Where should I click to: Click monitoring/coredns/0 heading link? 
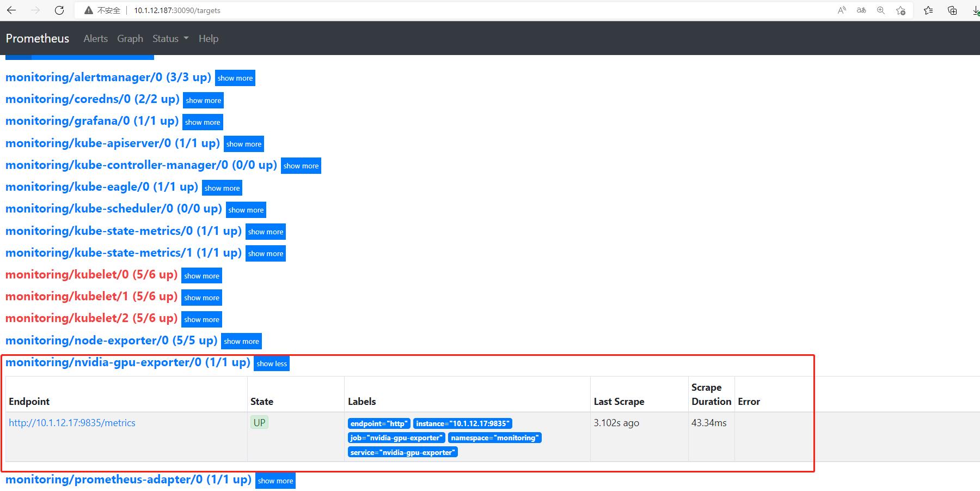[93, 99]
